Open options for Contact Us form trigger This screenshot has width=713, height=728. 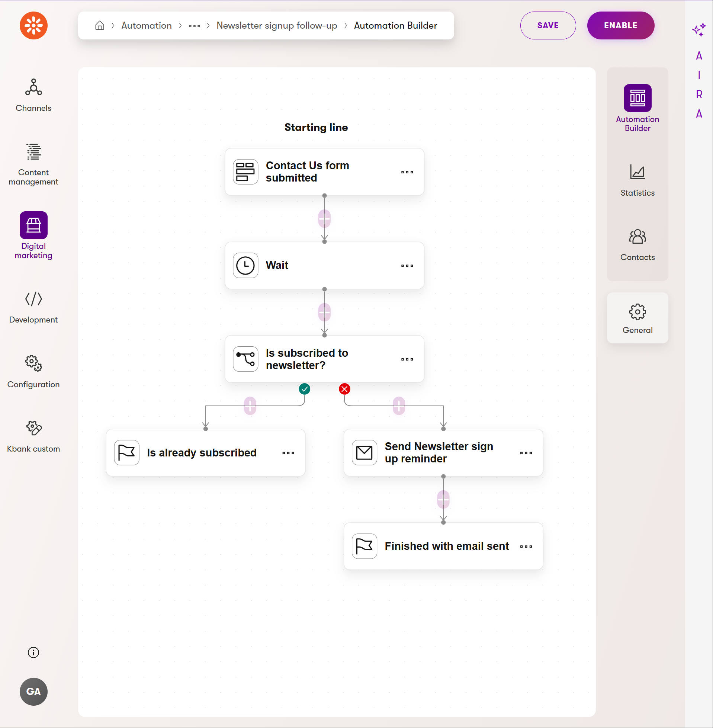click(407, 172)
